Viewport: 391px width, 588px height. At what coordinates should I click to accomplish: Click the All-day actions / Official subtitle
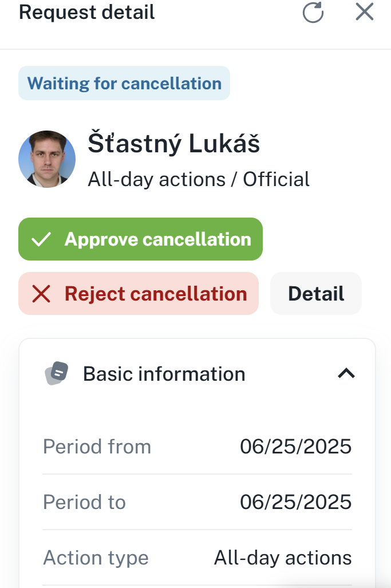point(199,179)
